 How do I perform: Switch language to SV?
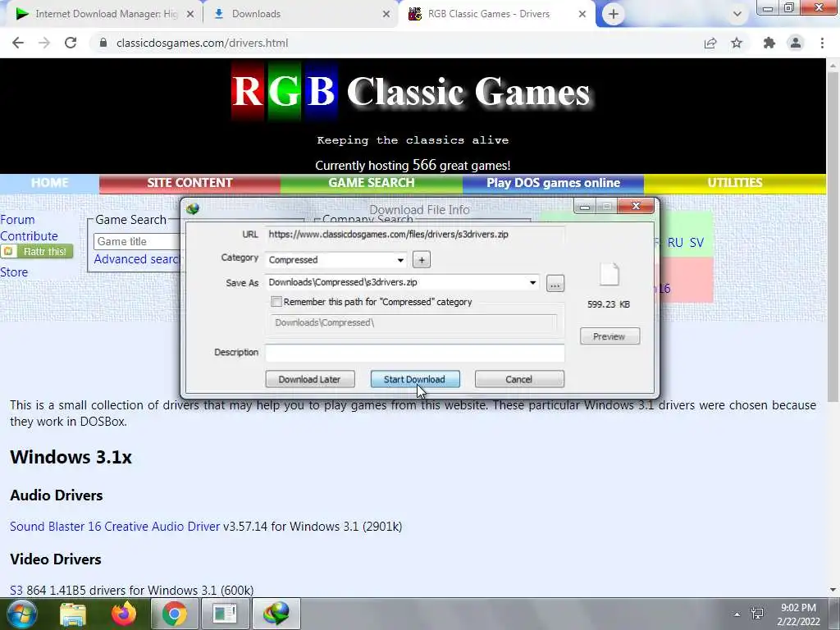696,243
